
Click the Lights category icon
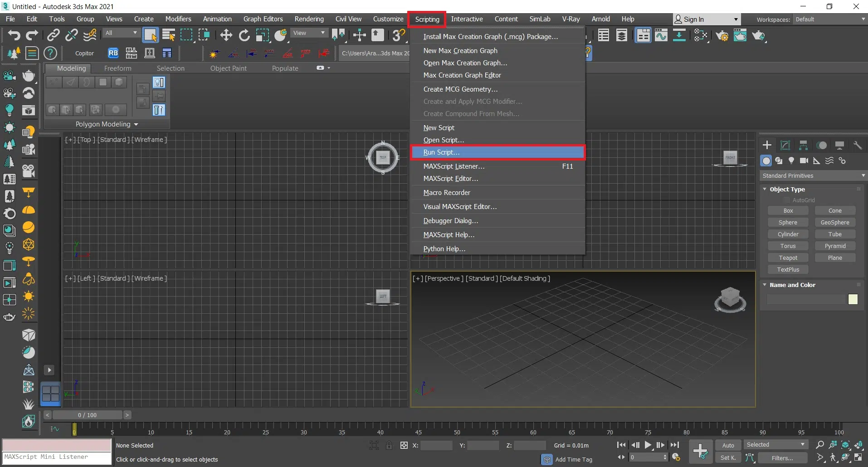click(791, 161)
